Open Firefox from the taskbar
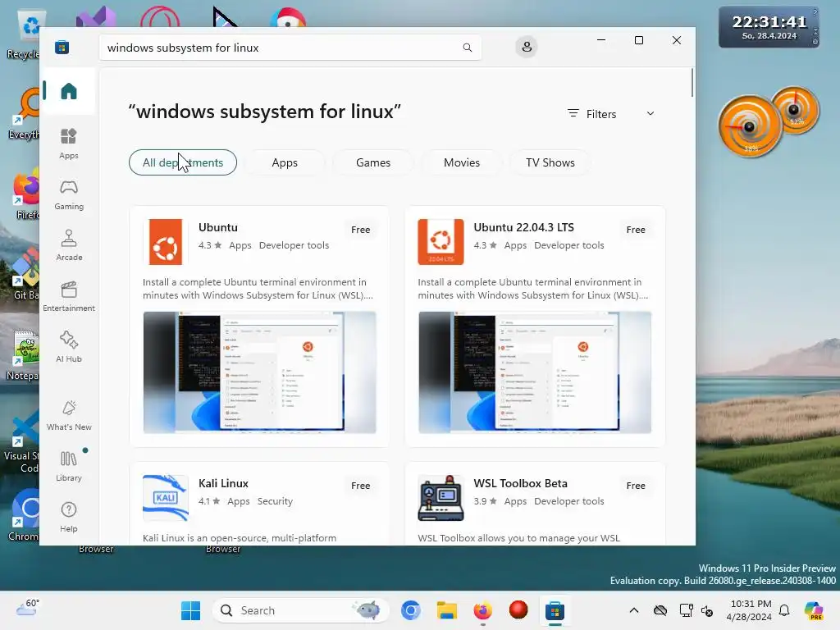This screenshot has height=630, width=840. (x=482, y=610)
